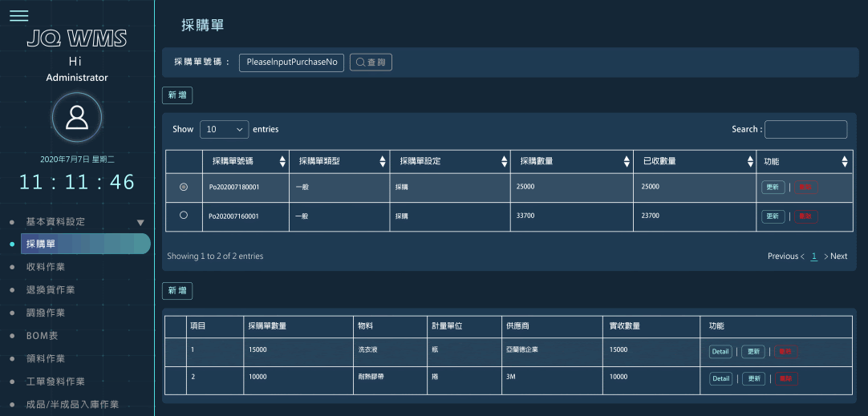
Task: Click 新增 button above purchase order table
Action: (177, 95)
